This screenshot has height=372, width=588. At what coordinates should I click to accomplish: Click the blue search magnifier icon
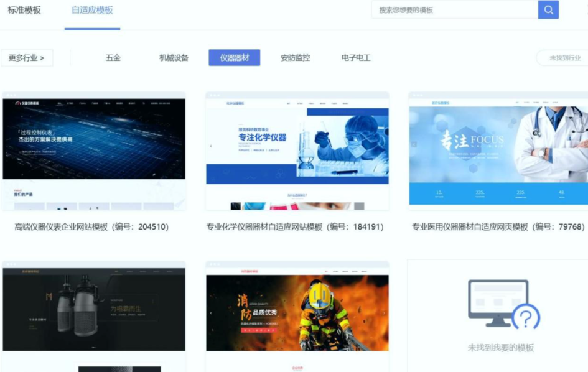pyautogui.click(x=548, y=9)
